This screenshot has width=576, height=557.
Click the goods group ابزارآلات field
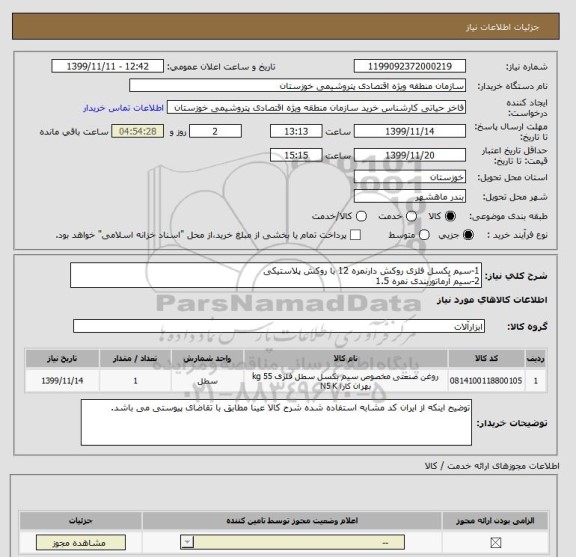[x=279, y=326]
